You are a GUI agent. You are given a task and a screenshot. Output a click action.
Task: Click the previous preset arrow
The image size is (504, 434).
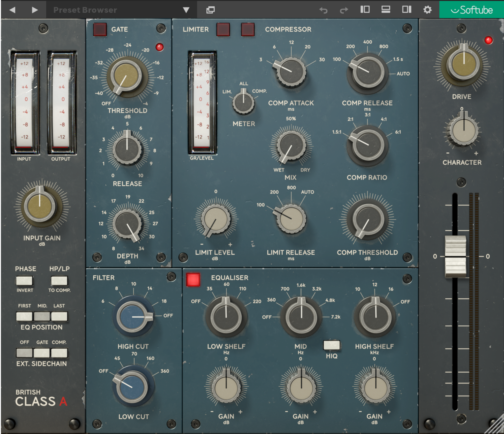pyautogui.click(x=12, y=10)
